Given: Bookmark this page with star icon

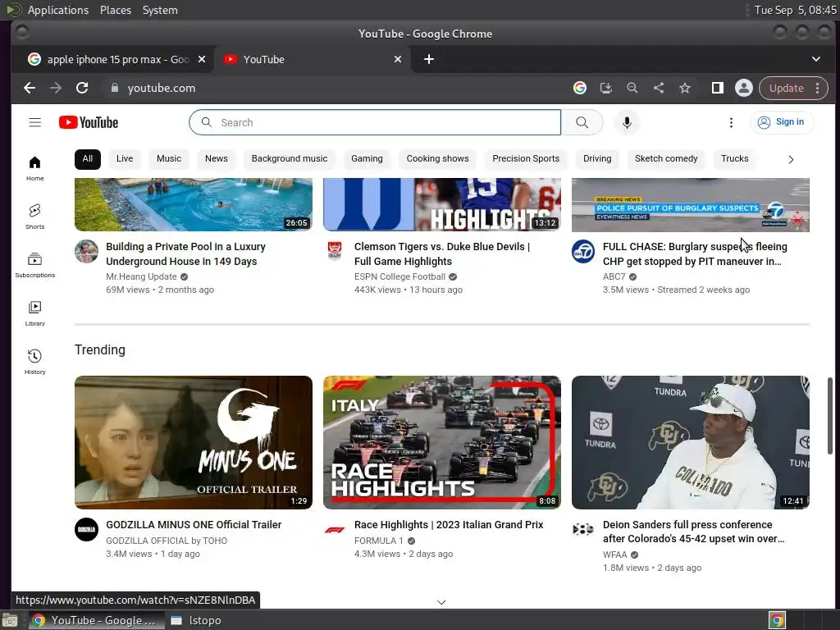Looking at the screenshot, I should pos(685,88).
